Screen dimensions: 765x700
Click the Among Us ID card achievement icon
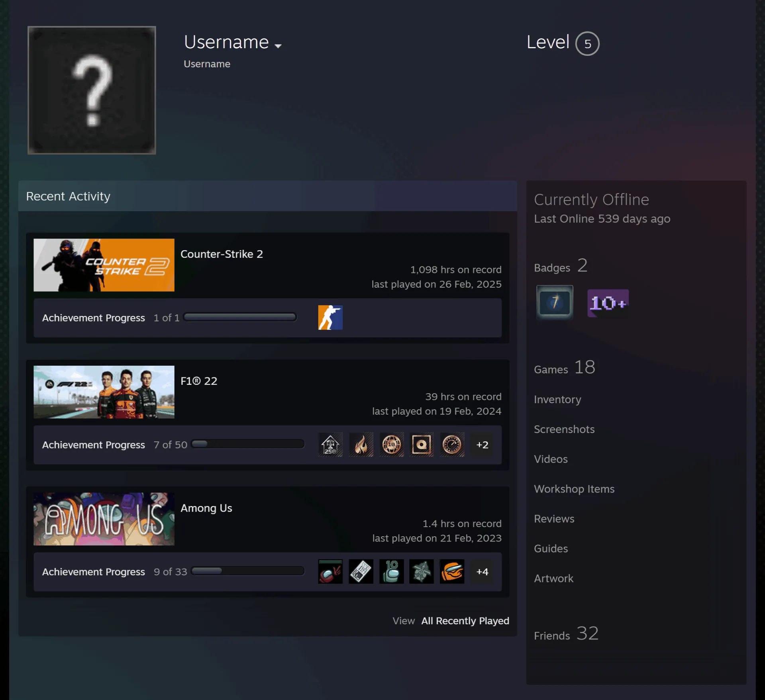point(361,572)
